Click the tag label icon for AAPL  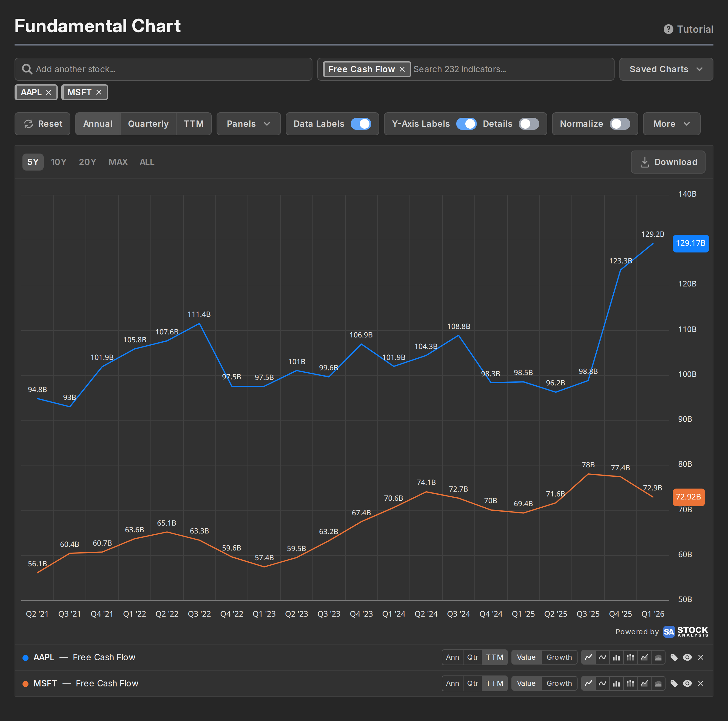tap(674, 657)
